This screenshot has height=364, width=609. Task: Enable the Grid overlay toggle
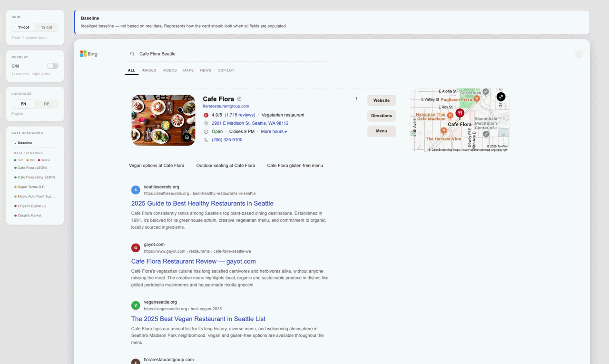click(52, 66)
